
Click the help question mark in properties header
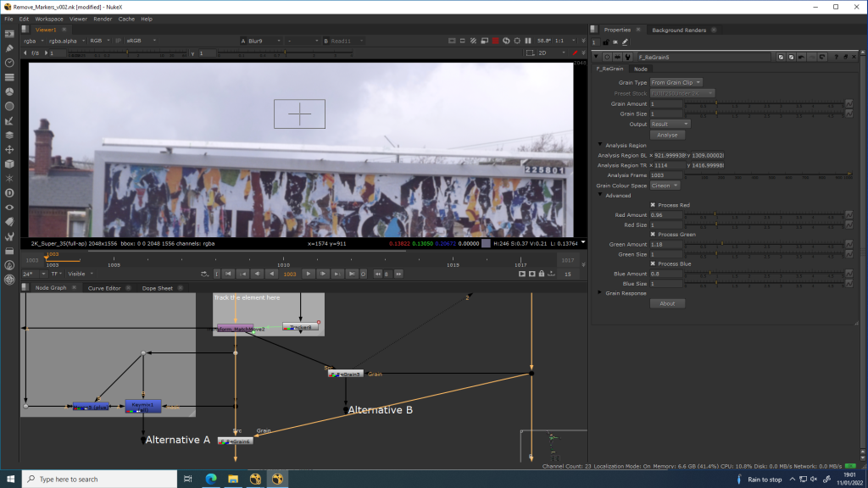[836, 57]
